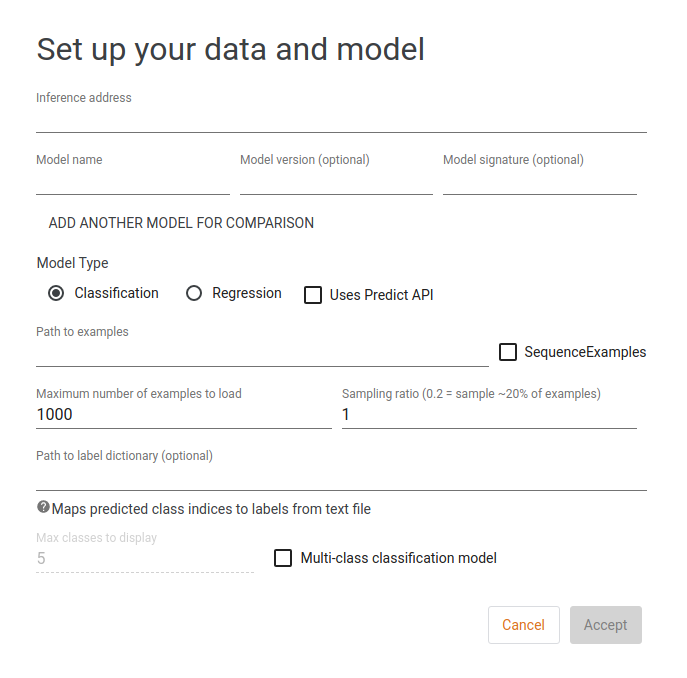The width and height of the screenshot is (687, 678).
Task: Click the Model version input field
Action: pos(336,182)
